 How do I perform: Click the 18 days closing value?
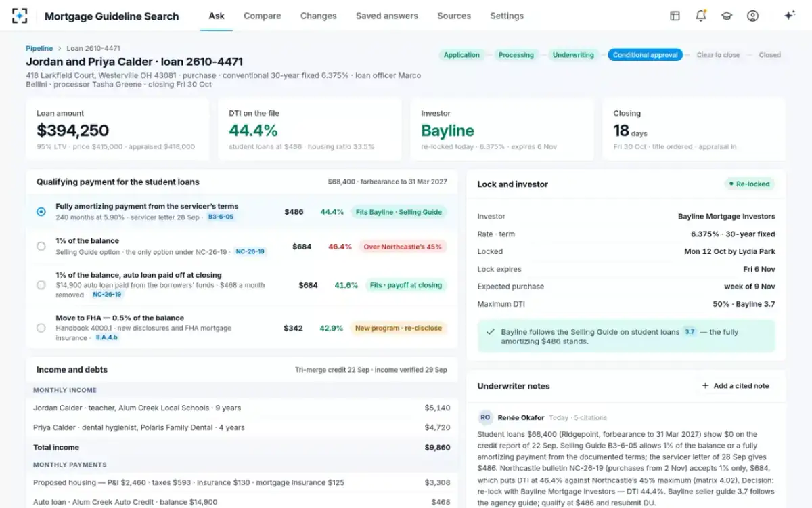[x=631, y=131]
